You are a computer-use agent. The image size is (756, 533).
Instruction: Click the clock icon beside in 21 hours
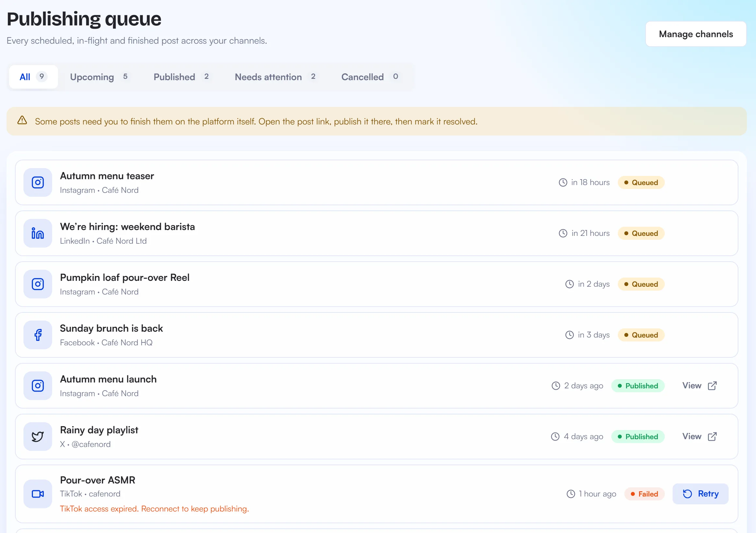click(563, 233)
